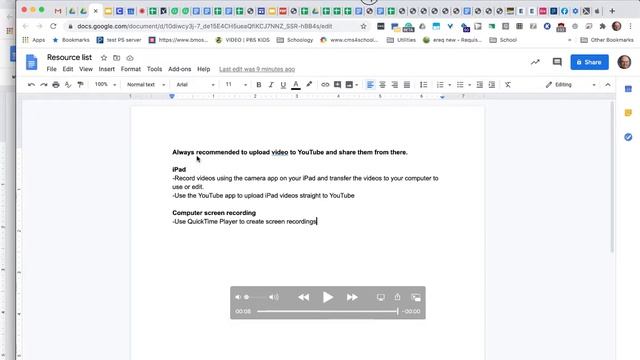Viewport: 640px width, 360px height.
Task: Play the QuickTime recording
Action: coord(327,297)
